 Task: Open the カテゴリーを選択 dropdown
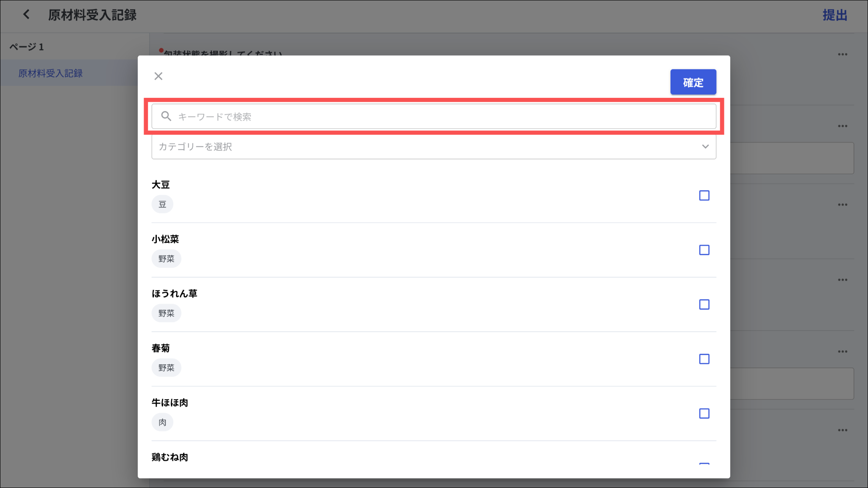click(x=424, y=147)
